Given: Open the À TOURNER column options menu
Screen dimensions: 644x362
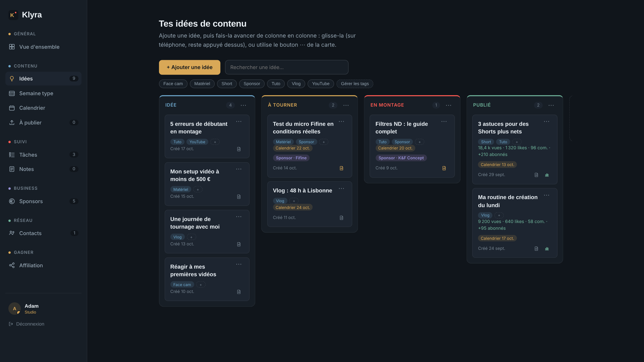Looking at the screenshot, I should pos(346,105).
